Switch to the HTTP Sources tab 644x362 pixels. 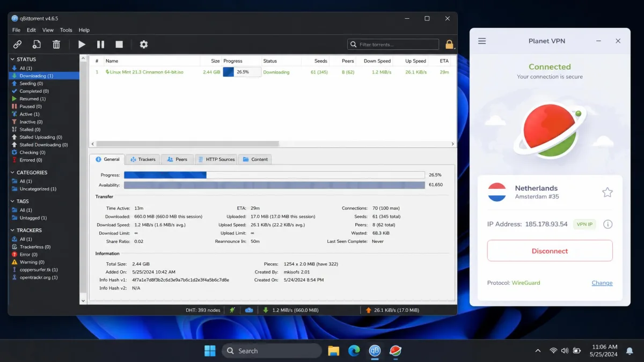[x=216, y=159]
